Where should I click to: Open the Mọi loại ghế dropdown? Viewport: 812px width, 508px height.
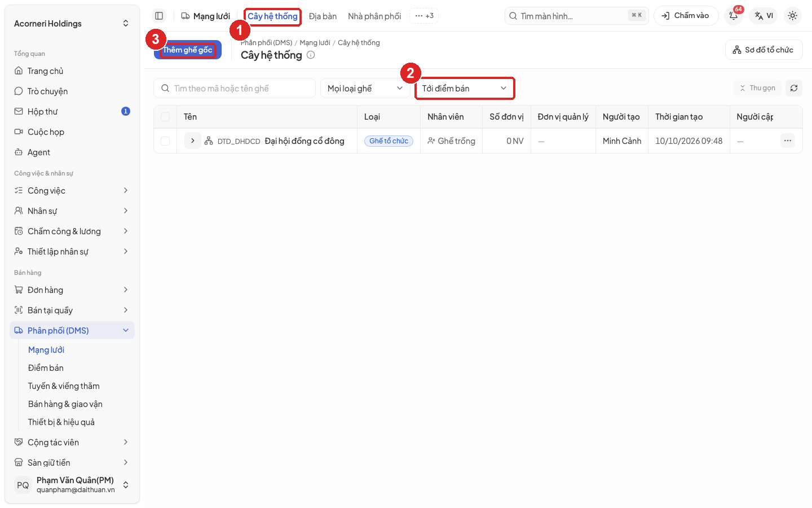[365, 88]
